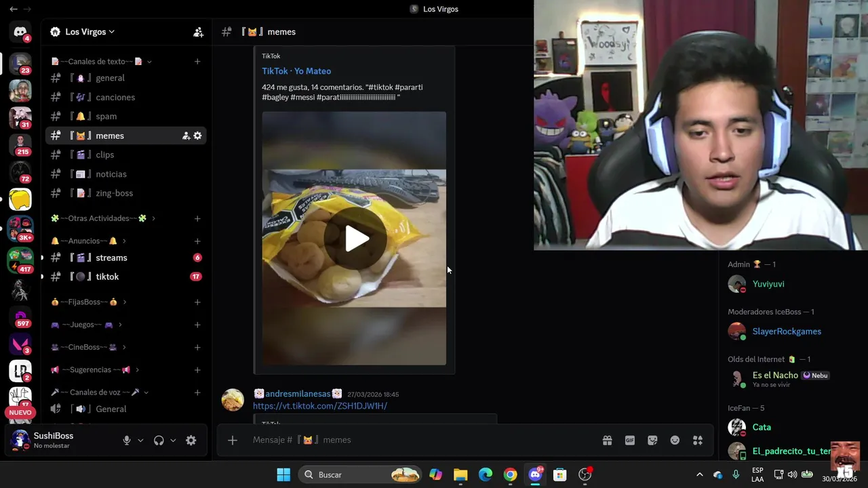Add channel to Juegos category
Viewport: 868px width, 488px height.
(197, 325)
